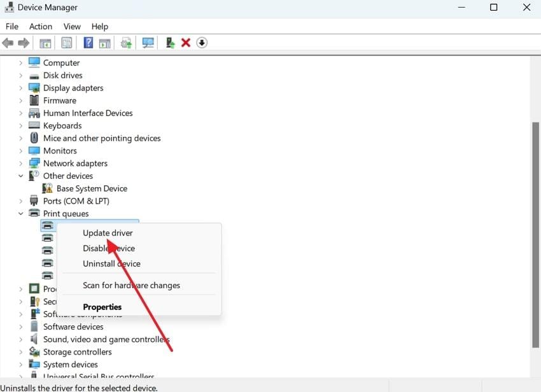Viewport: 541px width, 392px height.
Task: Open the Action menu
Action: coord(40,26)
